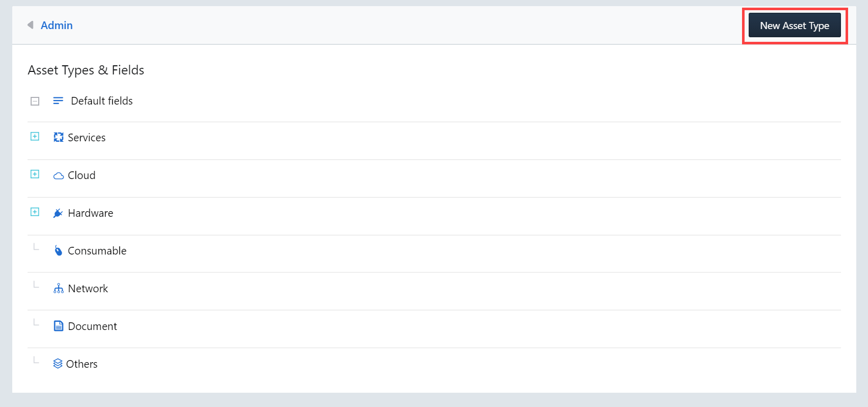Expand the Services asset type
The width and height of the screenshot is (868, 407).
tap(35, 137)
